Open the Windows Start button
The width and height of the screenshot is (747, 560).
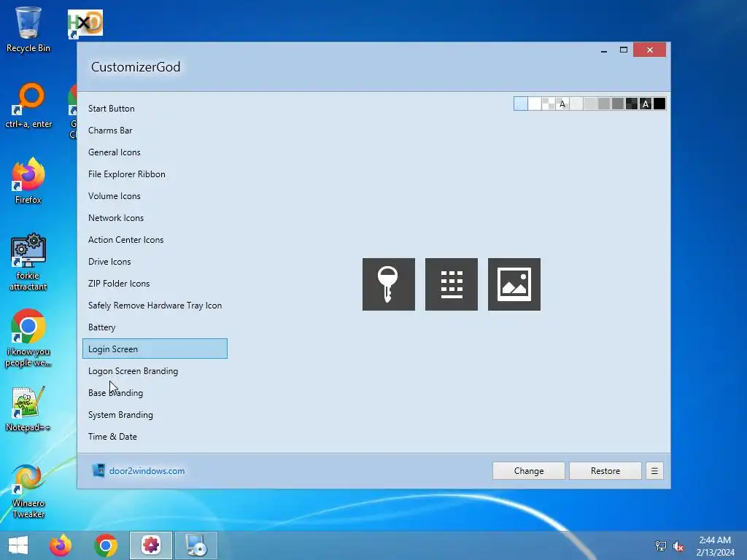coord(18,545)
